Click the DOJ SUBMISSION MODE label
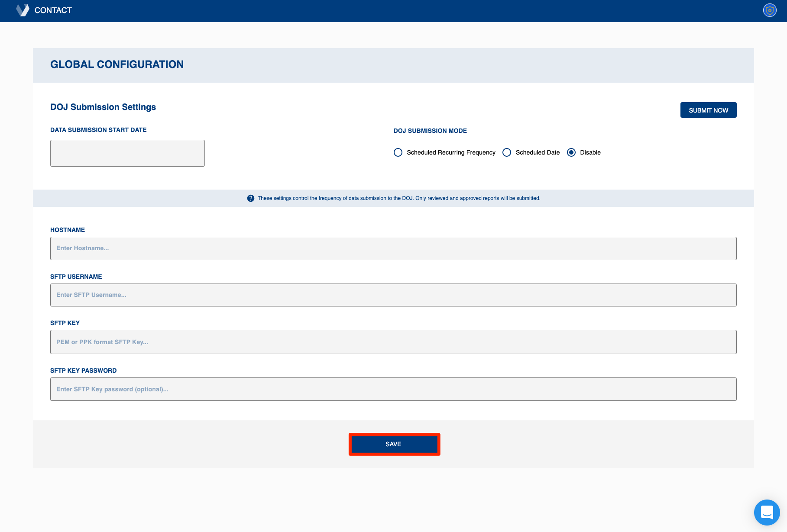The width and height of the screenshot is (787, 532). point(430,131)
